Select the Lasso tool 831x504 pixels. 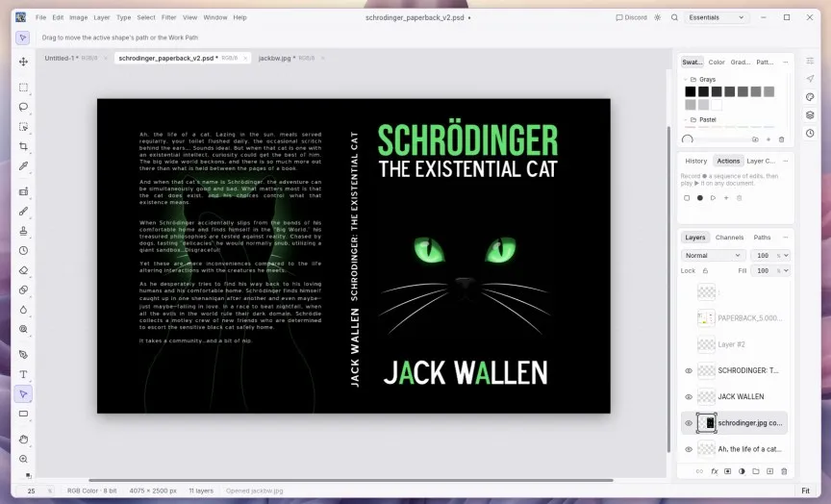[x=23, y=107]
